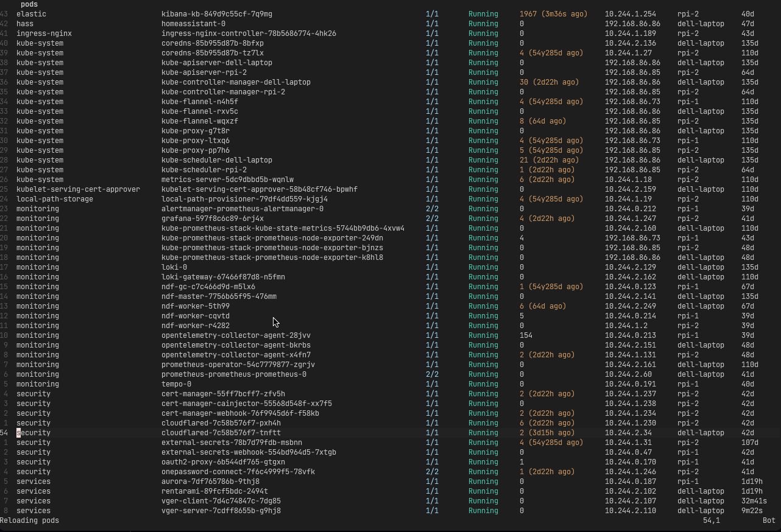Click kube-controller-manager-dell-laptop entry
The image size is (781, 532).
(236, 82)
